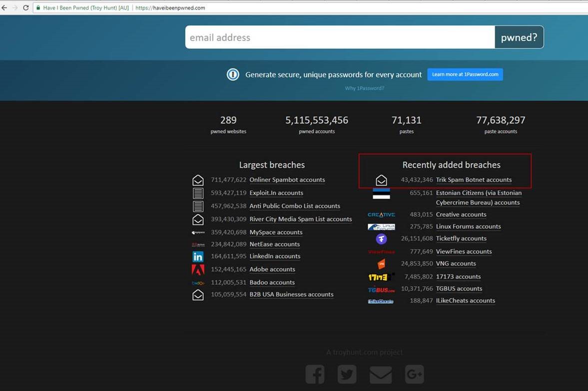
Task: Open Ticketfly accounts link
Action: pyautogui.click(x=461, y=239)
